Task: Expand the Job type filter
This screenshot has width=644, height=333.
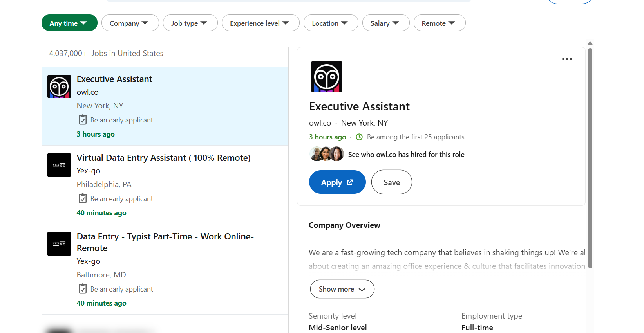Action: [x=190, y=23]
